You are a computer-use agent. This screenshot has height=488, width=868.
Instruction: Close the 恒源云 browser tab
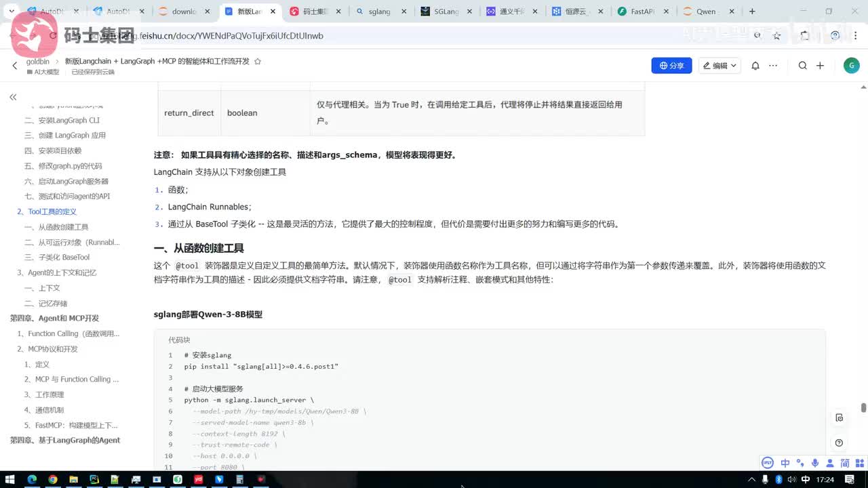[x=602, y=12]
